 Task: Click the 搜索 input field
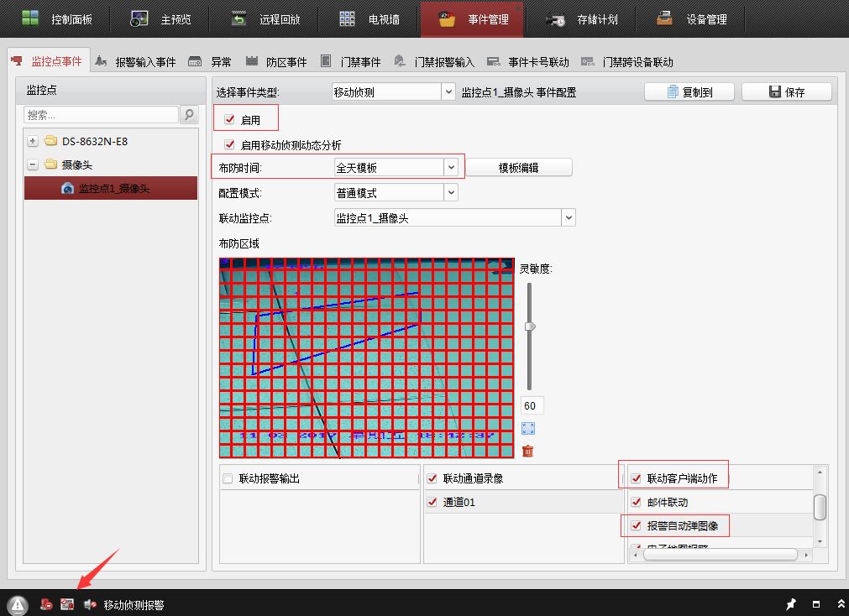click(x=101, y=115)
